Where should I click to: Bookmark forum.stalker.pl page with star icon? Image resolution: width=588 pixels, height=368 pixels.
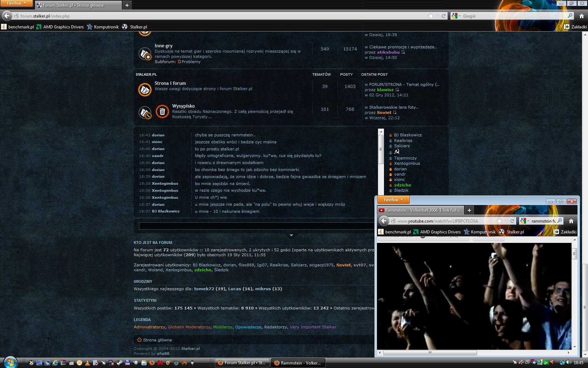[x=430, y=16]
